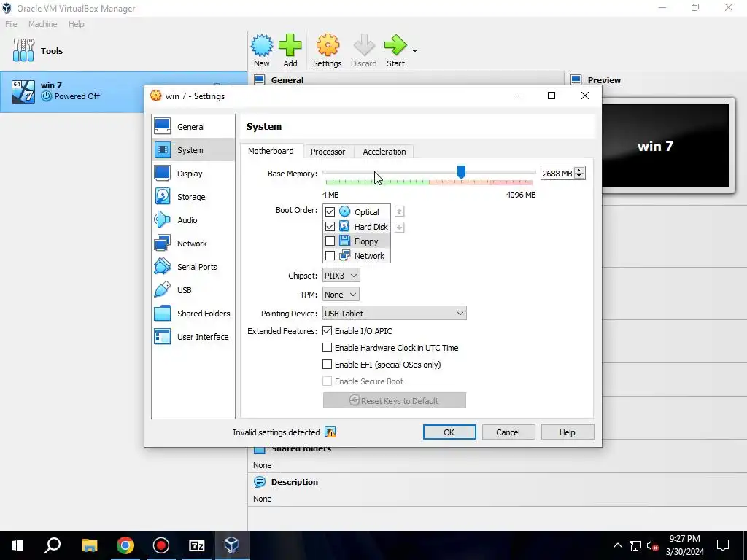This screenshot has height=560, width=747.
Task: Go to Shared Folders settings category
Action: [193, 314]
